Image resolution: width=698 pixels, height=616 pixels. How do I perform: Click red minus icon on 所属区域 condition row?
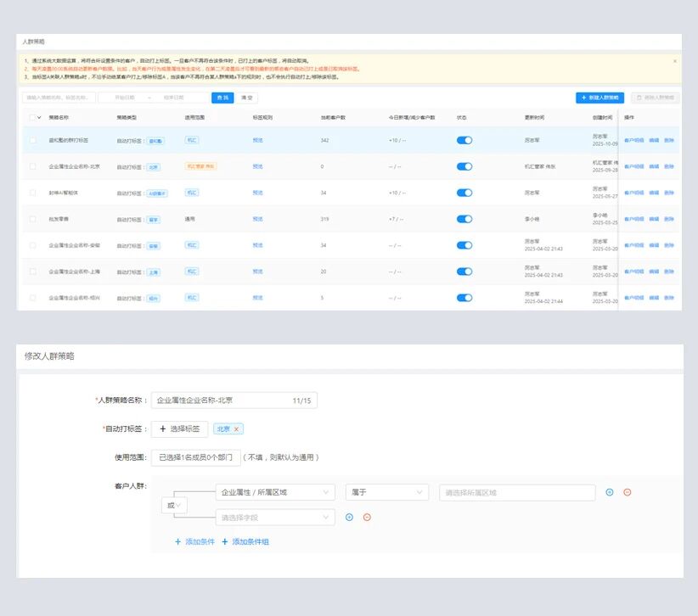pyautogui.click(x=628, y=492)
